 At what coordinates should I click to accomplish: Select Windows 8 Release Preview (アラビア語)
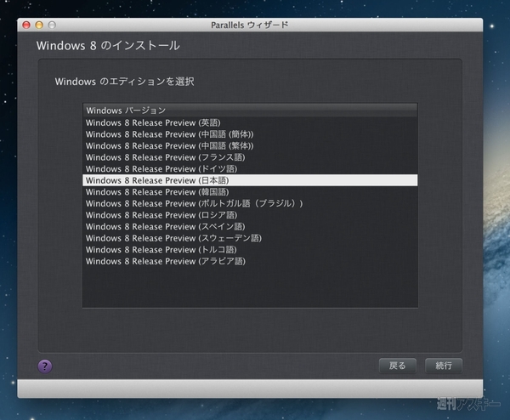coord(250,261)
